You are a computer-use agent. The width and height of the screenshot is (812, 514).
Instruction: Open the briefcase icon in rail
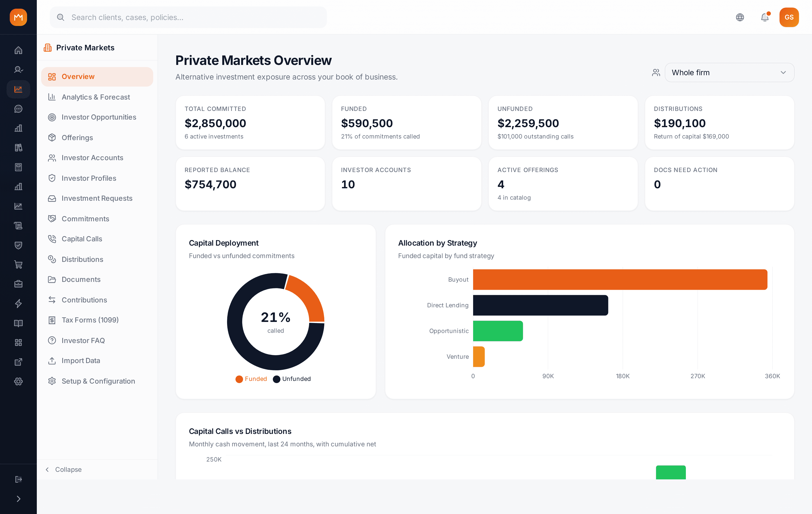coord(18,284)
